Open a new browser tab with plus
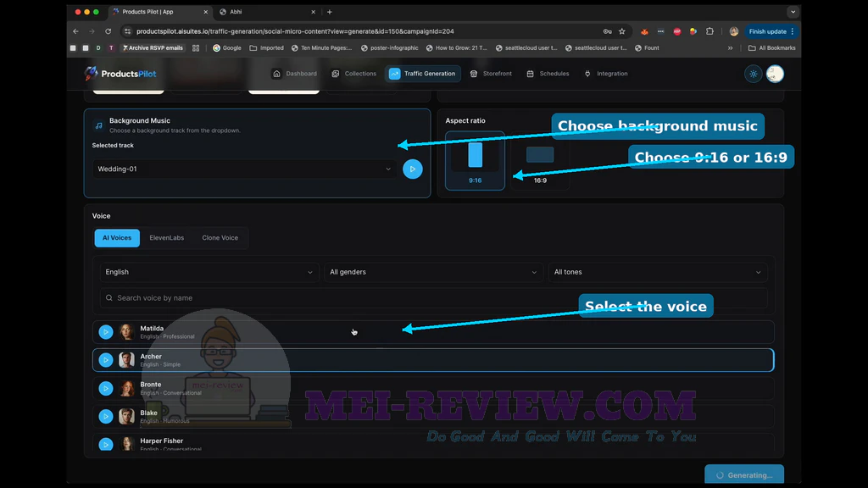This screenshot has width=868, height=488. pos(330,12)
